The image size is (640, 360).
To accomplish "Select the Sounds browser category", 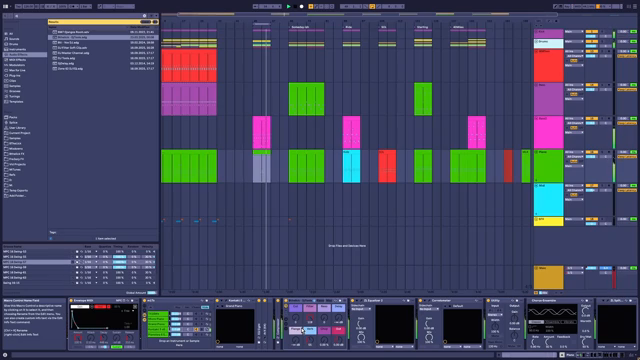I will point(14,39).
